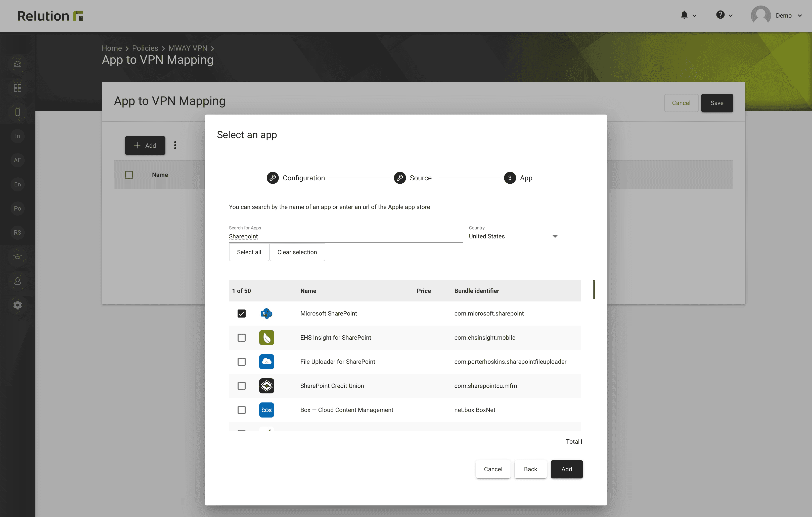Viewport: 812px width, 517px height.
Task: Click the Bundle identifier column header
Action: (x=476, y=291)
